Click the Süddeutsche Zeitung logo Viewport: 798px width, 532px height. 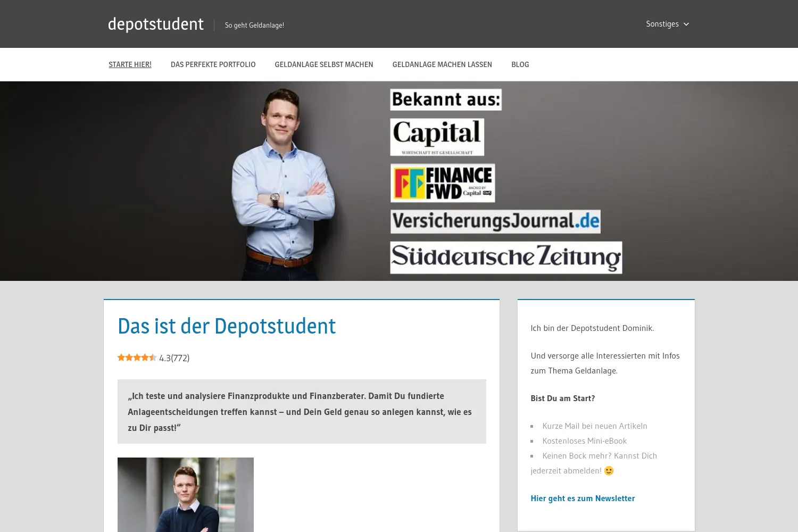pos(506,257)
